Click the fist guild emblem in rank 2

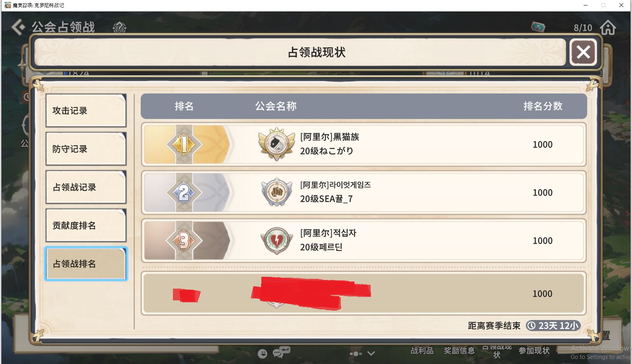tap(277, 192)
